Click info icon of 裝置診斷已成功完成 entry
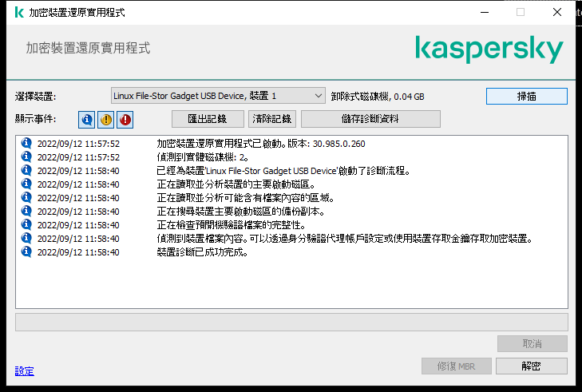Image resolution: width=582 pixels, height=392 pixels. point(26,251)
